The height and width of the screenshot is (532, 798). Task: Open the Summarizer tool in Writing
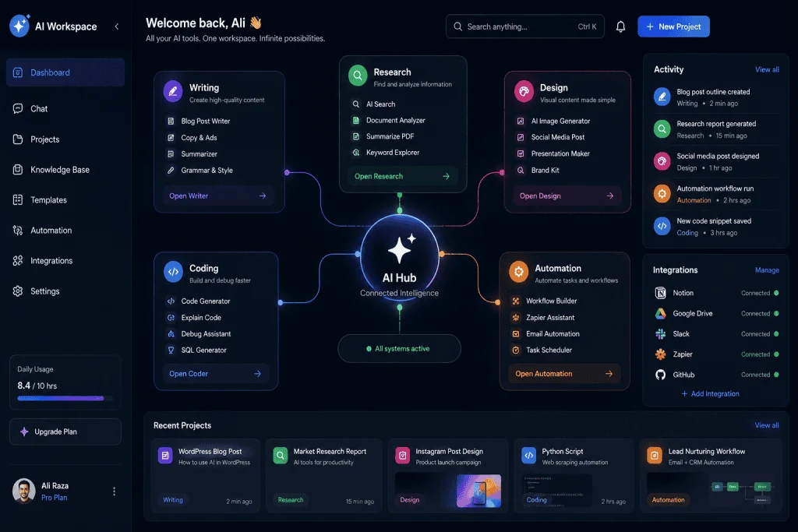click(192, 153)
